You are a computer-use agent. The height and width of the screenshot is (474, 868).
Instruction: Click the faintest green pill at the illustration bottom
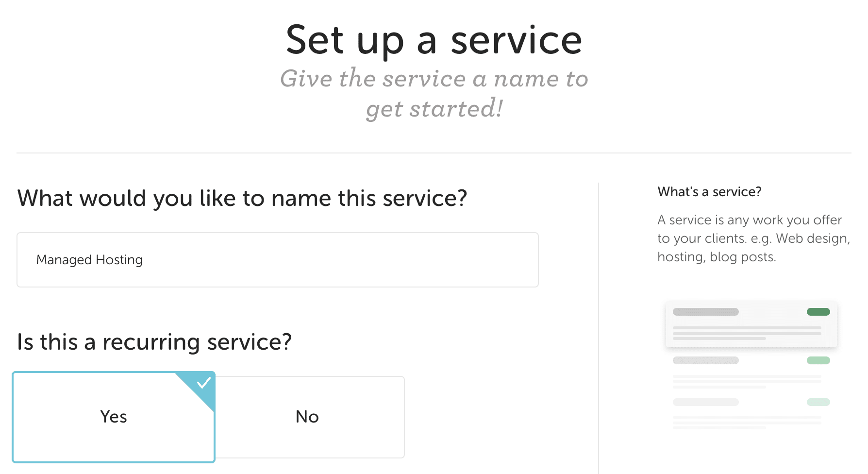(x=818, y=402)
